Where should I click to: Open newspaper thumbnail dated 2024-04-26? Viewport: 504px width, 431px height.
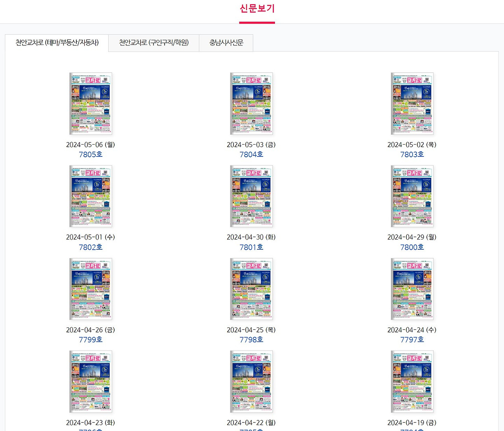click(91, 289)
